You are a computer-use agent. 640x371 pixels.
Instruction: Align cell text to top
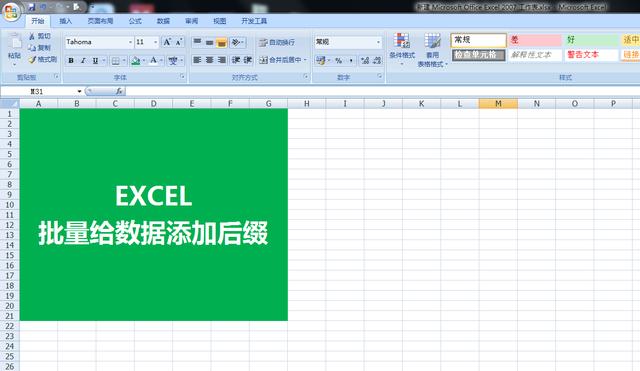[x=197, y=42]
